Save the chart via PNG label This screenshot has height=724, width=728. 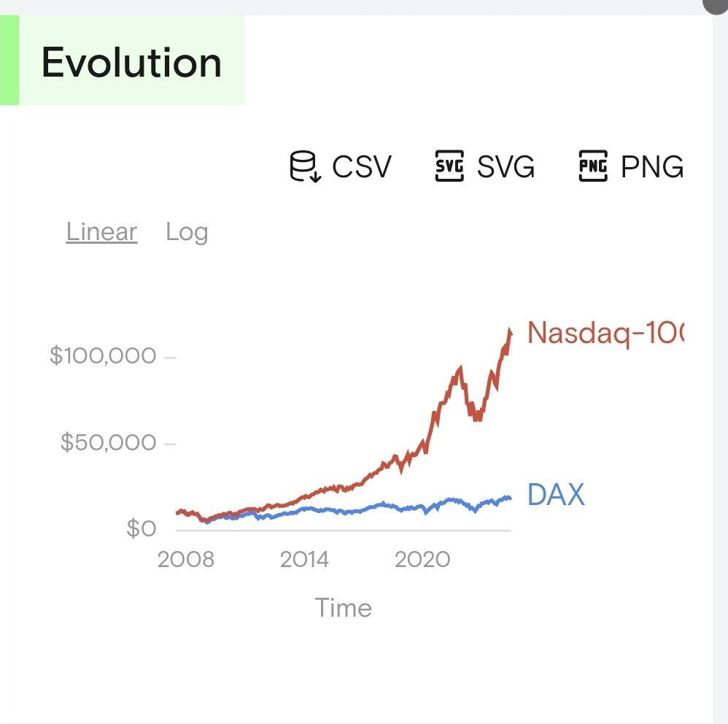pyautogui.click(x=651, y=167)
